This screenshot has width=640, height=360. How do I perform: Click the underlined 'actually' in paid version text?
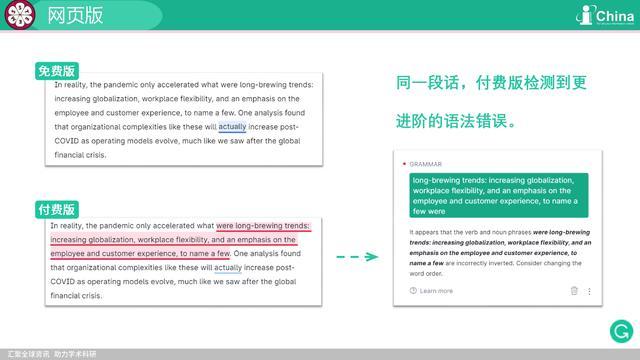228,268
